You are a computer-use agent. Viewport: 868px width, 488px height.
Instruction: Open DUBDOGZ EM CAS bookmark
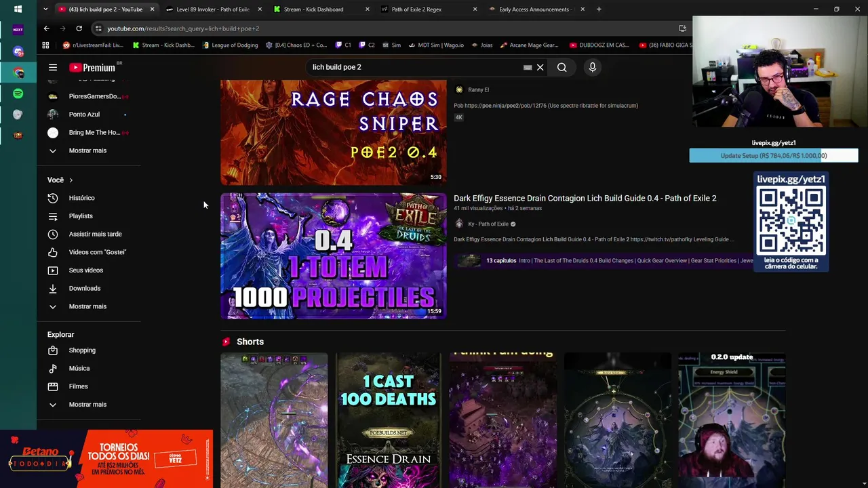[599, 45]
